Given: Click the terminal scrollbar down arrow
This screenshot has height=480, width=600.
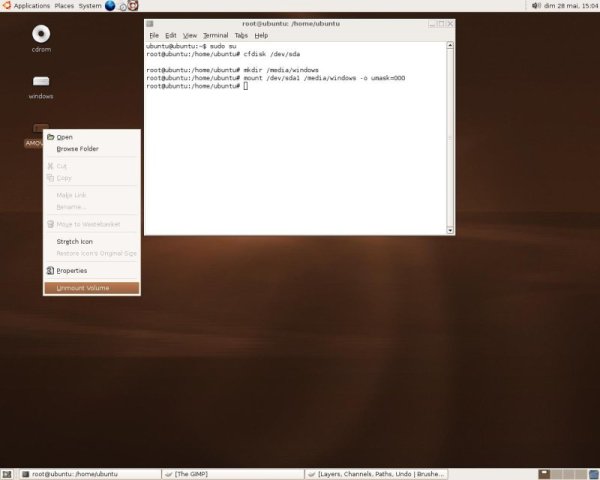Looking at the screenshot, I should pyautogui.click(x=450, y=230).
